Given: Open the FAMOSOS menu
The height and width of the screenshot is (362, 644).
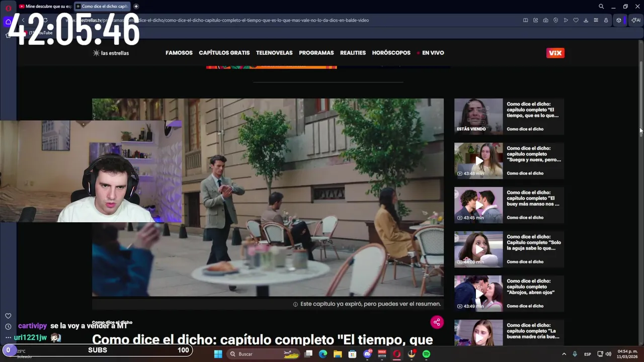Looking at the screenshot, I should [179, 53].
